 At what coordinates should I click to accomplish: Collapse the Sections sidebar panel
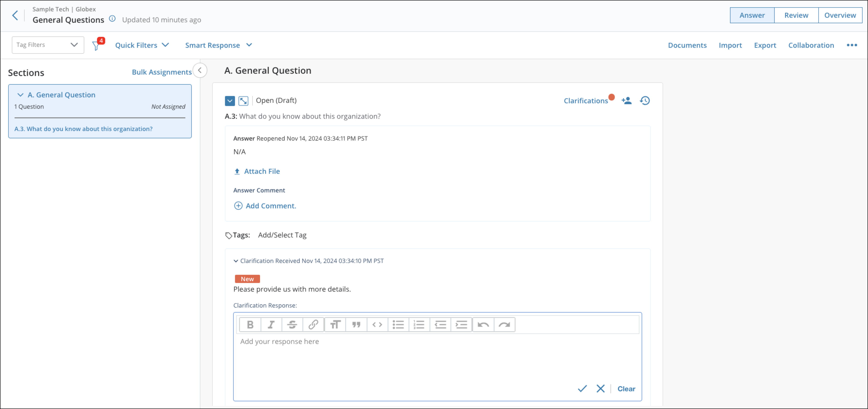pos(200,70)
